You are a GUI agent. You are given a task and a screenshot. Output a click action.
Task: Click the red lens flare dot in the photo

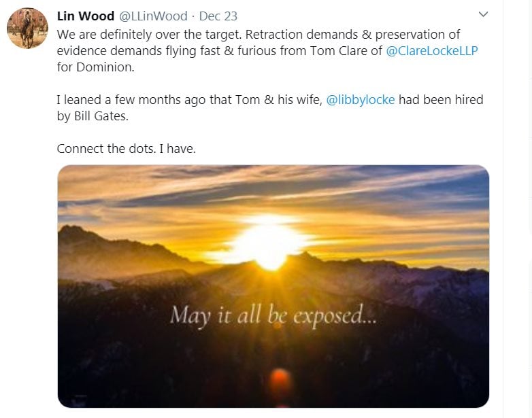280,378
